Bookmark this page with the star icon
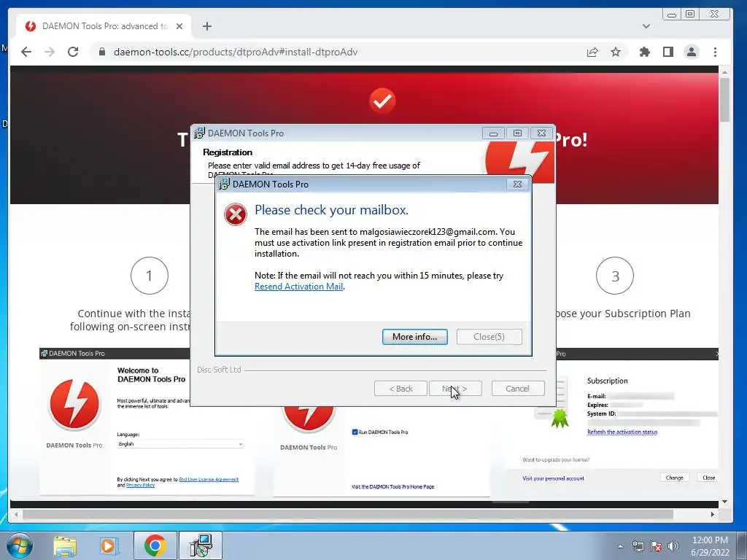747x560 pixels. point(616,52)
